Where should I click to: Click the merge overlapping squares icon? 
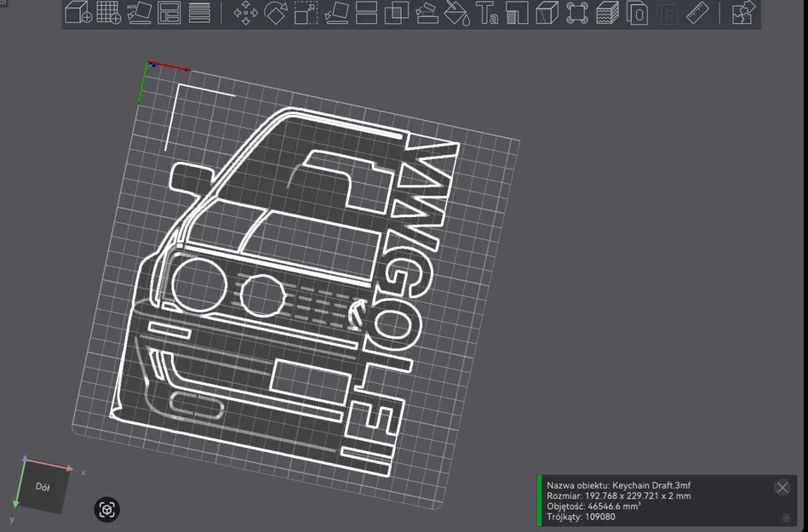(396, 14)
